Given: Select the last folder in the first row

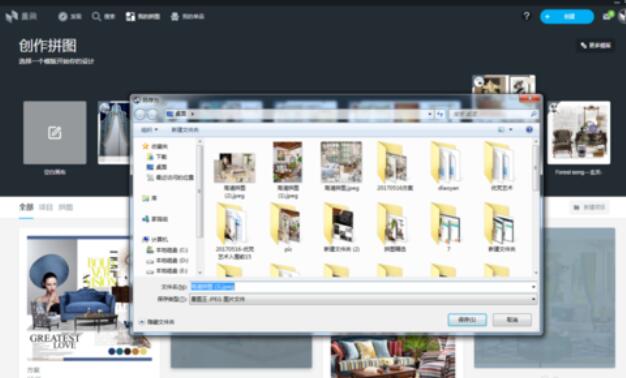Looking at the screenshot, I should [x=501, y=167].
